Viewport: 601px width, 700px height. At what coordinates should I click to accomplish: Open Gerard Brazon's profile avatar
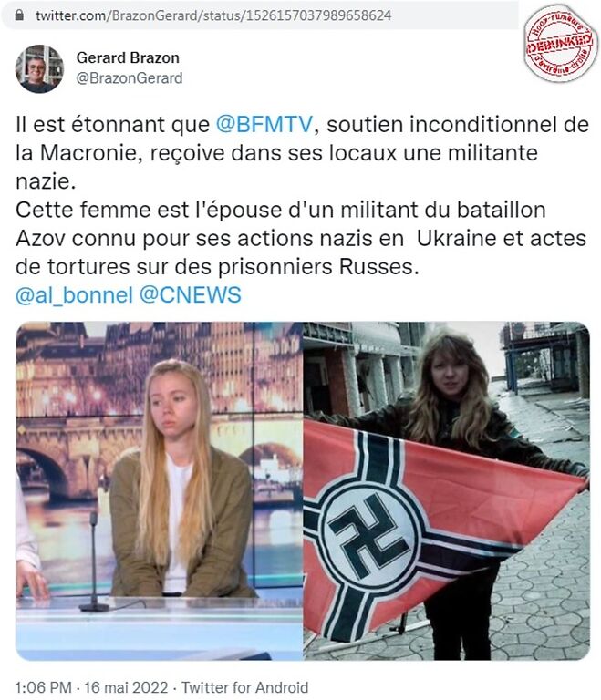click(39, 68)
